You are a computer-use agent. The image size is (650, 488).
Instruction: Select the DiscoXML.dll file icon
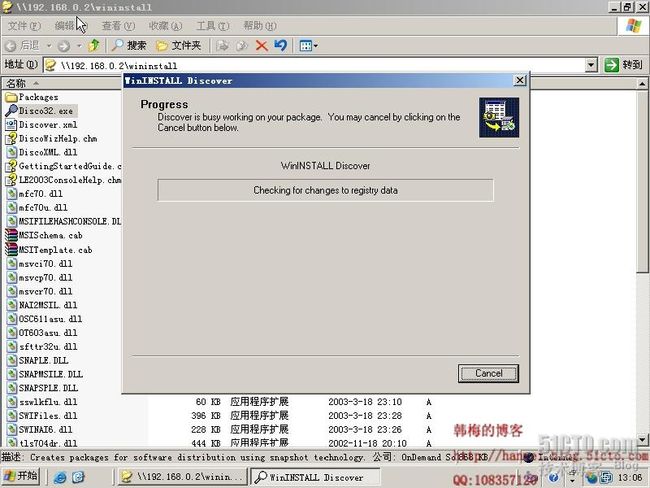[x=12, y=152]
